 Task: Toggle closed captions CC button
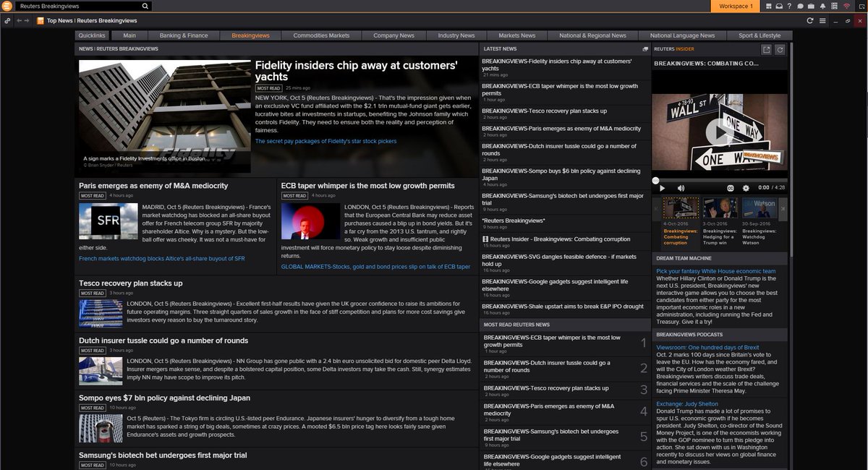pos(731,188)
